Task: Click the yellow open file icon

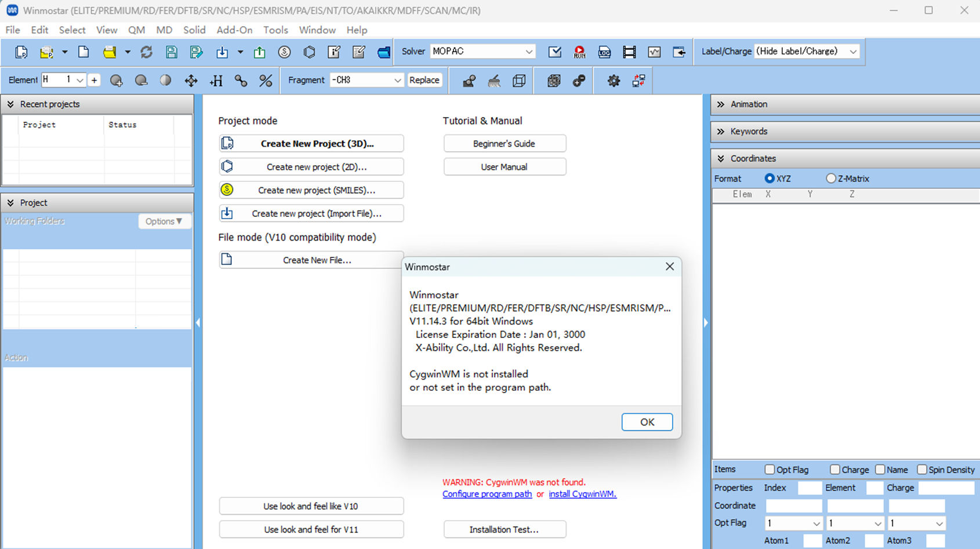Action: pos(109,52)
